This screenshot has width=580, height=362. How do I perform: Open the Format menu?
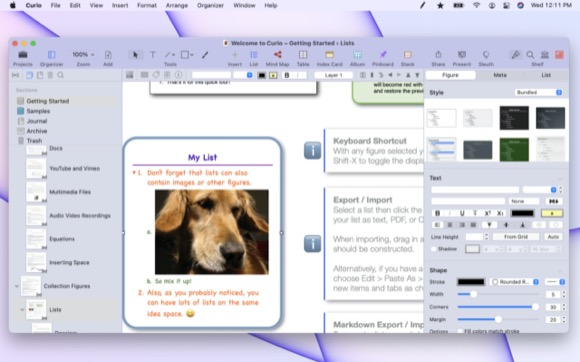coord(147,6)
